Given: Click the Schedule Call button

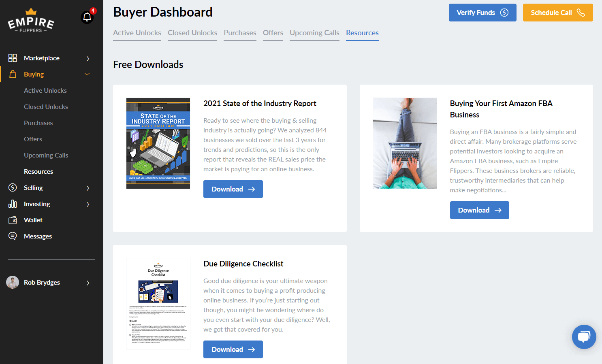Looking at the screenshot, I should 558,13.
